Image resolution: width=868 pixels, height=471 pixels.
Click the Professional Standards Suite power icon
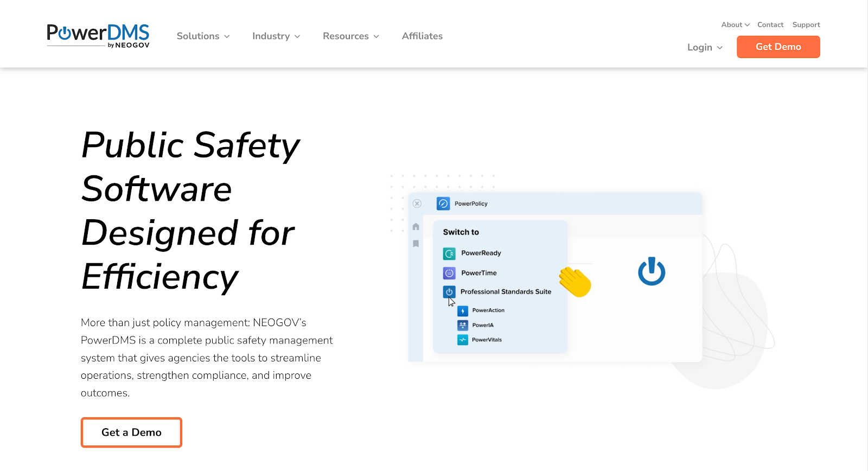coord(449,292)
